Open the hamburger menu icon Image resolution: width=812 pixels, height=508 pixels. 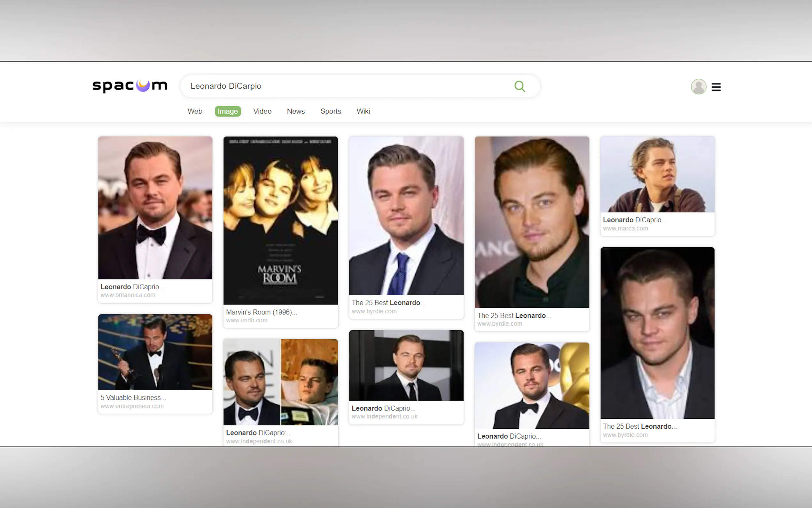[716, 87]
